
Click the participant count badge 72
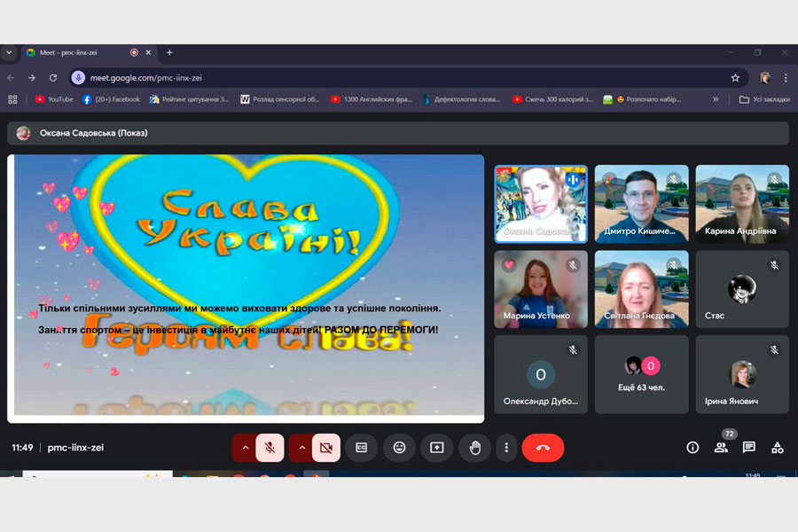(x=730, y=434)
